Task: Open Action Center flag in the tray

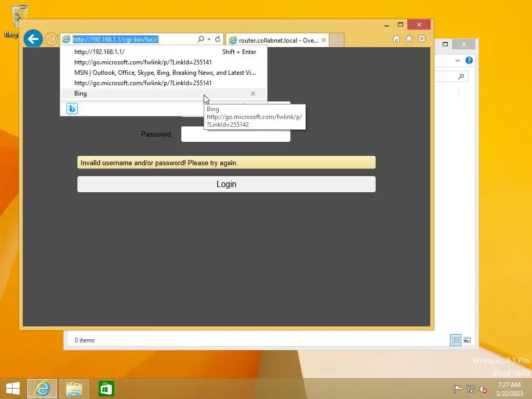Action: tap(458, 389)
